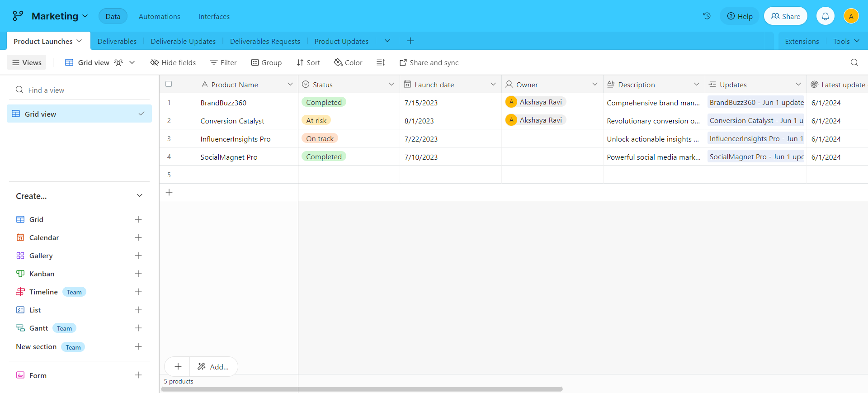Open Share and sync option
Image resolution: width=868 pixels, height=393 pixels.
[x=429, y=62]
